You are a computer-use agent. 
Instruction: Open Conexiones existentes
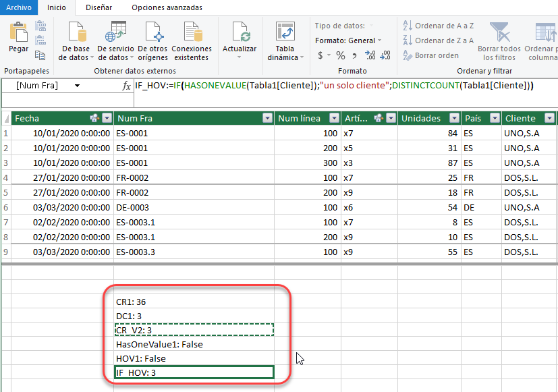[192, 41]
